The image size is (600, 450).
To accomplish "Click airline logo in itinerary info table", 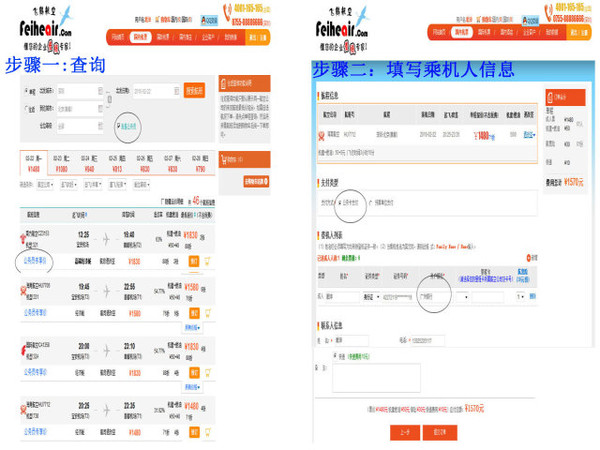I will coord(321,135).
